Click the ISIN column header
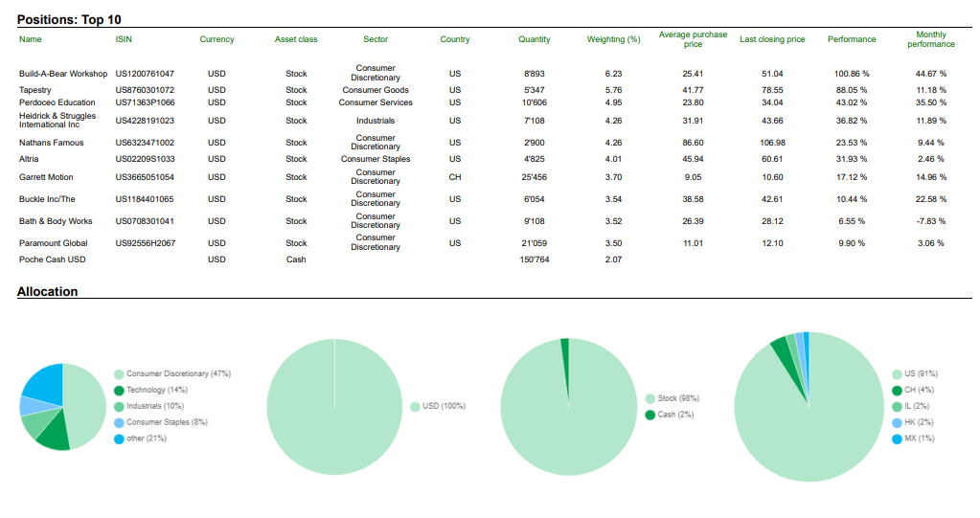Image resolution: width=980 pixels, height=518 pixels. (x=124, y=39)
